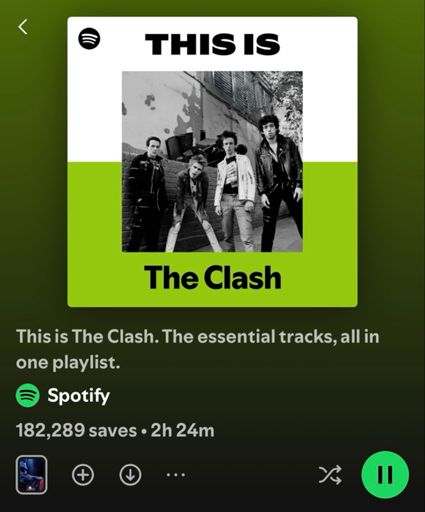Download the playlist with the arrow icon

[130, 475]
